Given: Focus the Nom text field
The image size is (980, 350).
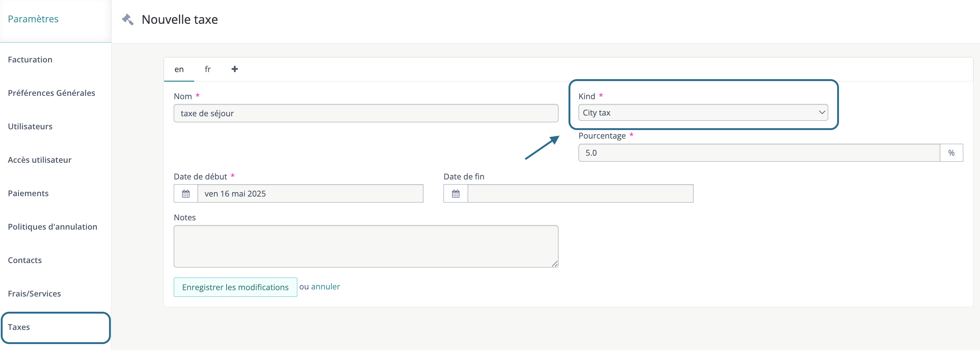Looking at the screenshot, I should pos(366,113).
